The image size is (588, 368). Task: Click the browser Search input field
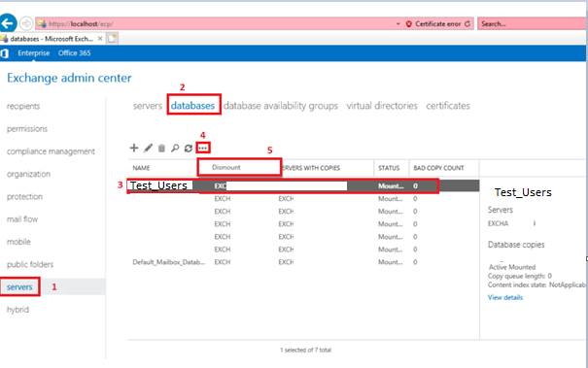pos(532,23)
